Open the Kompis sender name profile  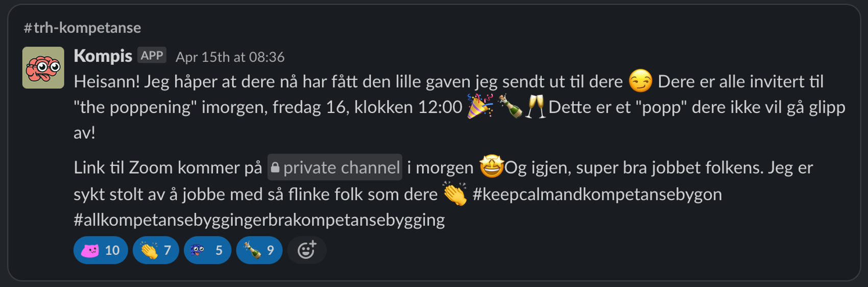[x=103, y=56]
